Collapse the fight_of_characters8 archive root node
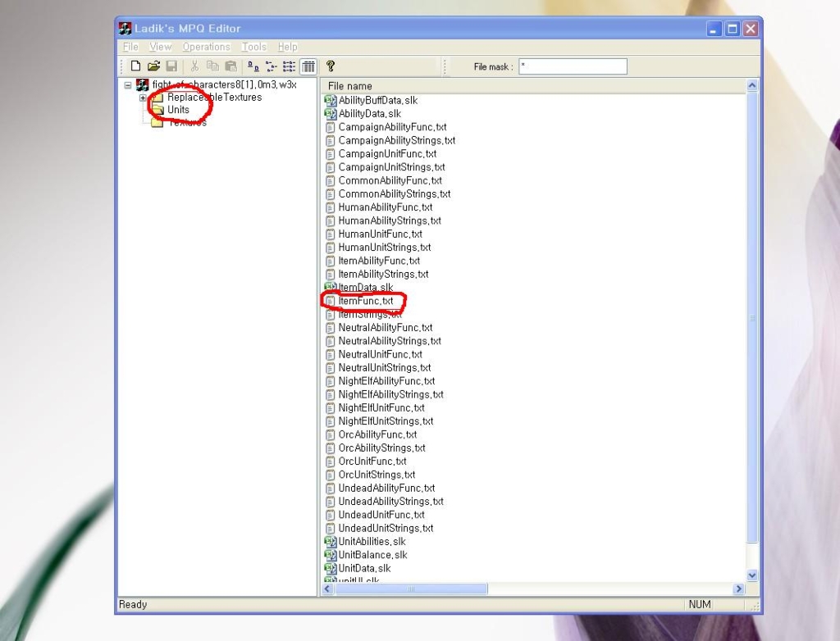This screenshot has width=840, height=641. 127,85
